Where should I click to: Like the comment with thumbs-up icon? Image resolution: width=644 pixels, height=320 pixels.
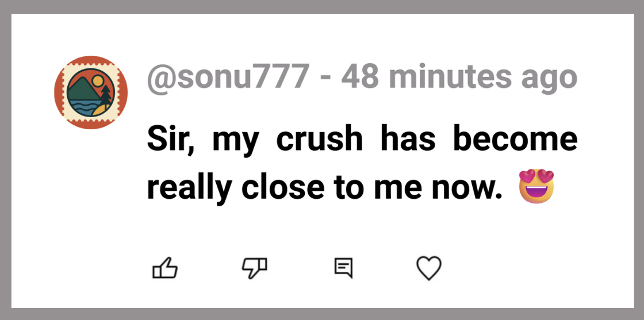(164, 268)
